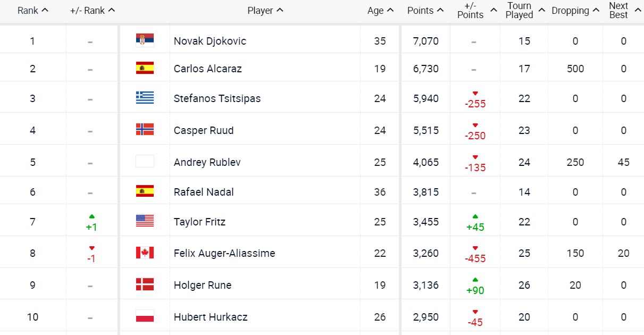The image size is (644, 335).
Task: Sort table by Rank column
Action: coord(33,11)
